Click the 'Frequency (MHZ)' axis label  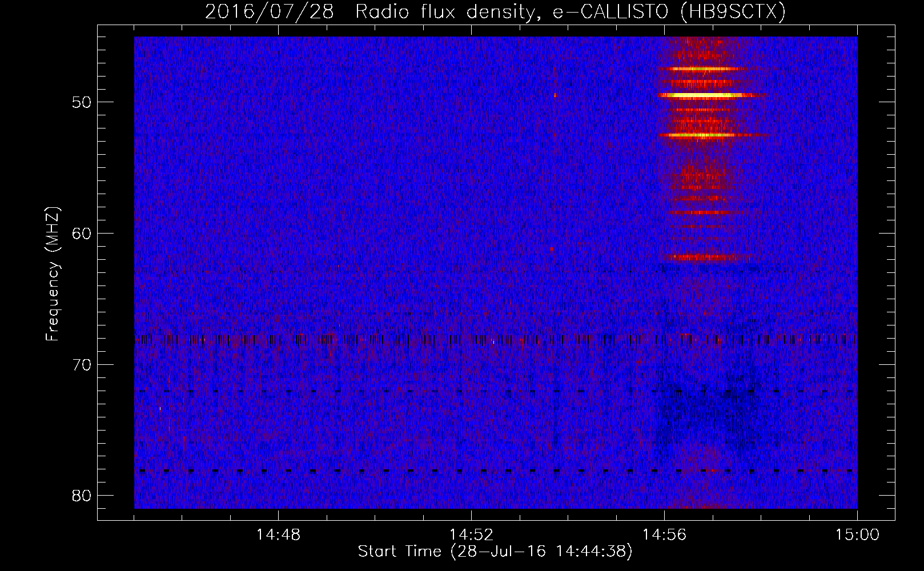pos(53,274)
